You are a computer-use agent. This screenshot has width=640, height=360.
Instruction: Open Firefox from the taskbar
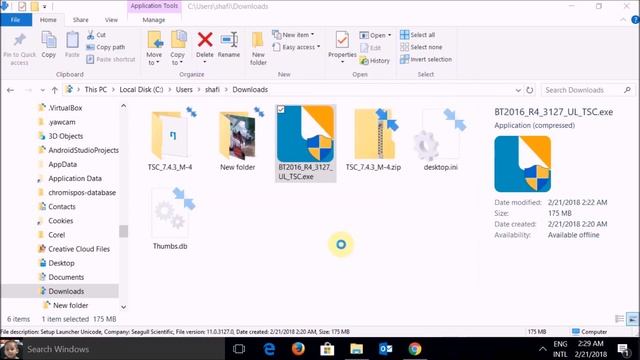pos(298,349)
